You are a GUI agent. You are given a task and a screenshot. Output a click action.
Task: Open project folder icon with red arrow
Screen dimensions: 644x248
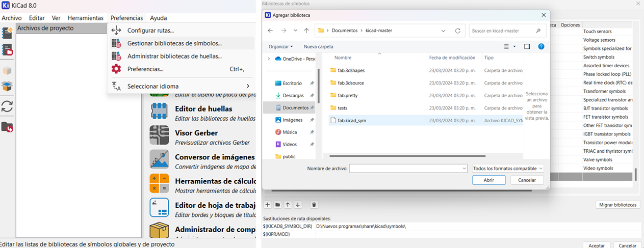click(7, 127)
